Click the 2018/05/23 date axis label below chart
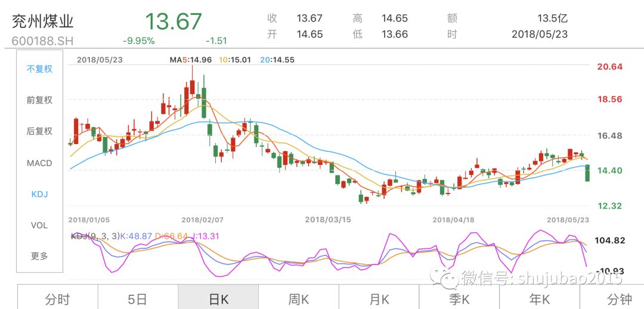 tap(568, 220)
